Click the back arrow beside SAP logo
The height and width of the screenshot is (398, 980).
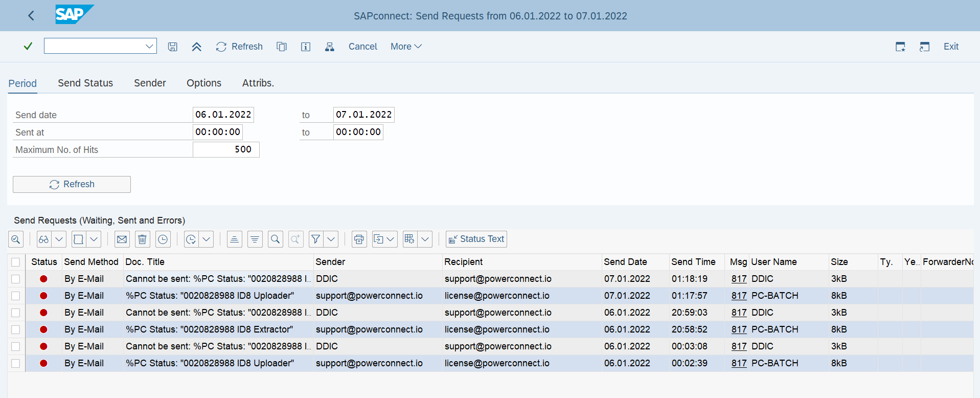[31, 16]
